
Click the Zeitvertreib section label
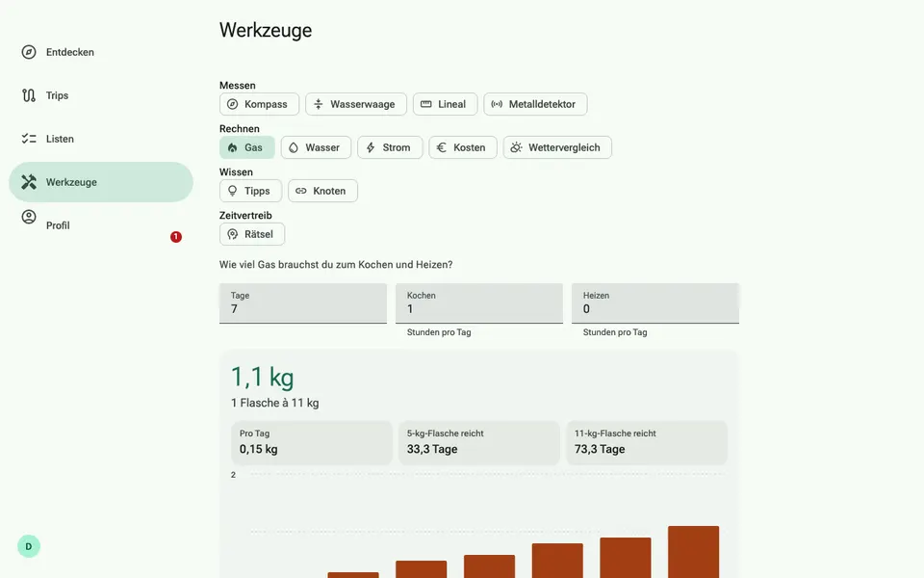point(245,215)
